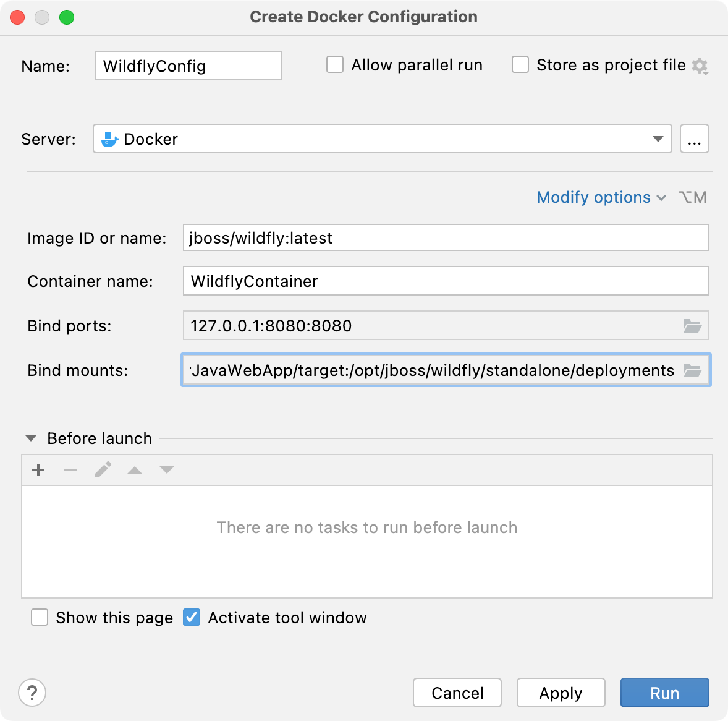
Task: Click the gear next to Store as project file
Action: pos(700,67)
